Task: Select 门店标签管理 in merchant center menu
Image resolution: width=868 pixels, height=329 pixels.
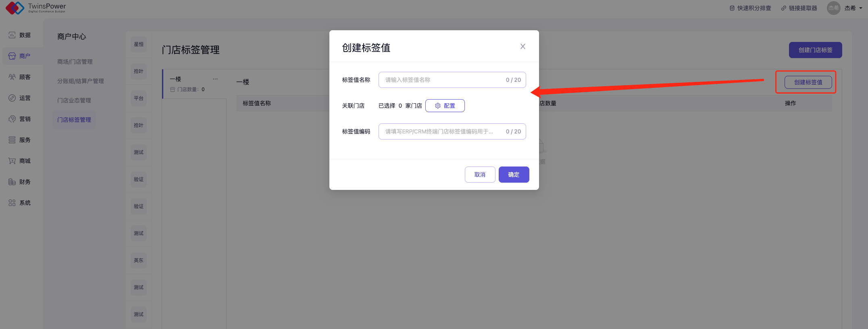Action: point(74,120)
